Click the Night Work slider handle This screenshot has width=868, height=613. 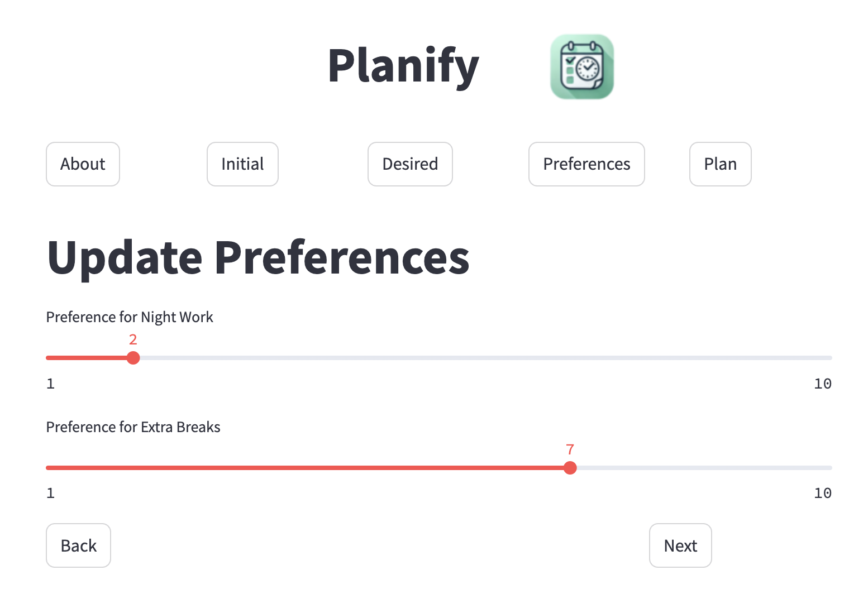point(133,358)
